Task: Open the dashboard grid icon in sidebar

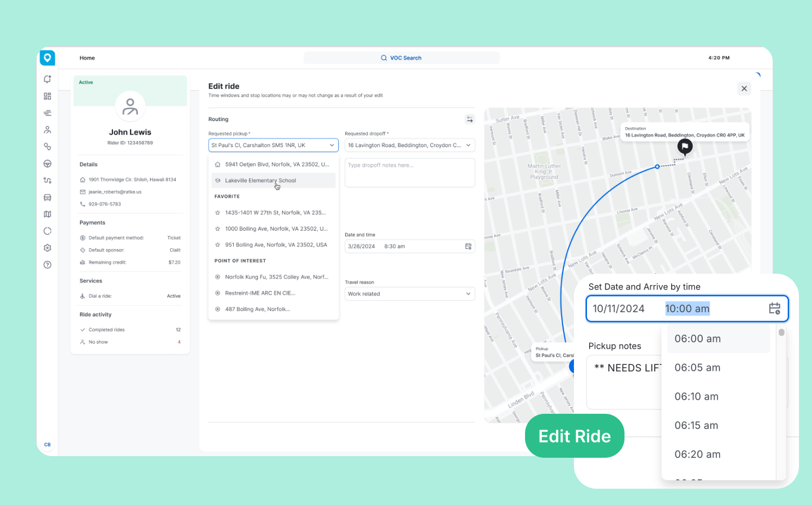Action: pos(47,96)
